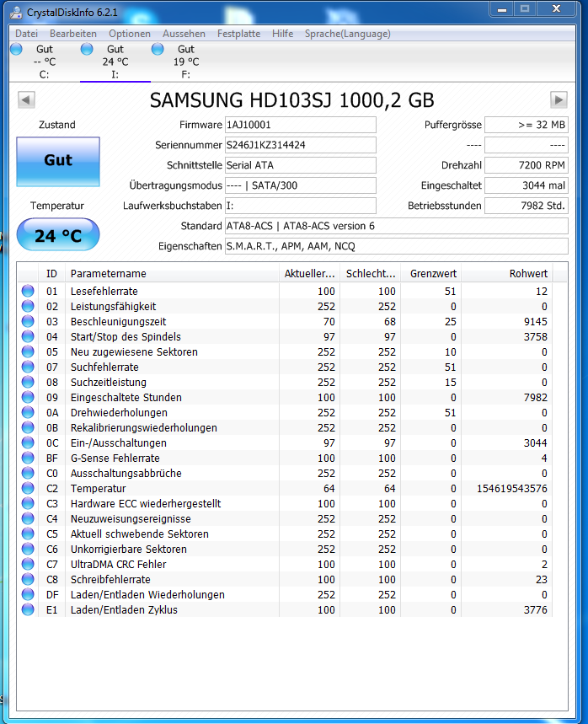The width and height of the screenshot is (588, 724).
Task: Click status icon of Suchfehlerrate row
Action: tap(28, 367)
